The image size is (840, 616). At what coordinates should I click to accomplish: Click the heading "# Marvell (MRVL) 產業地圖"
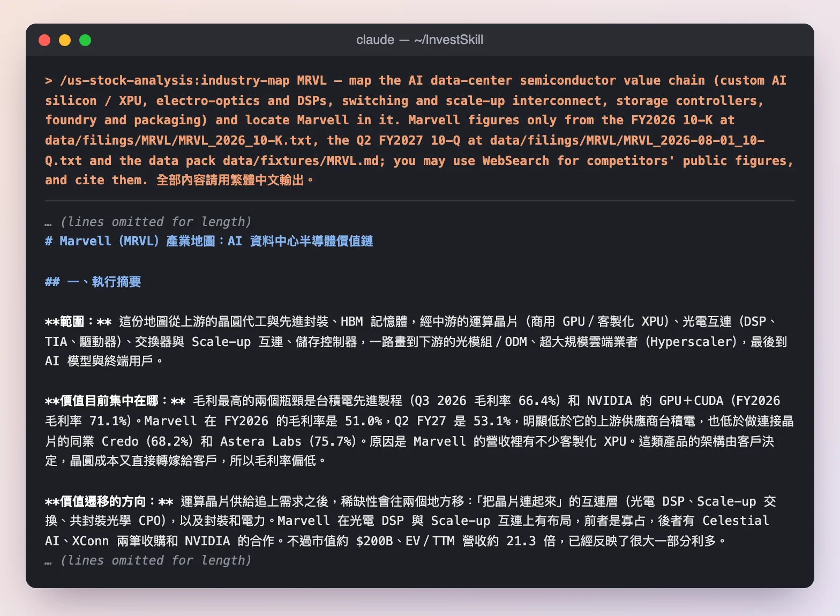click(x=131, y=241)
